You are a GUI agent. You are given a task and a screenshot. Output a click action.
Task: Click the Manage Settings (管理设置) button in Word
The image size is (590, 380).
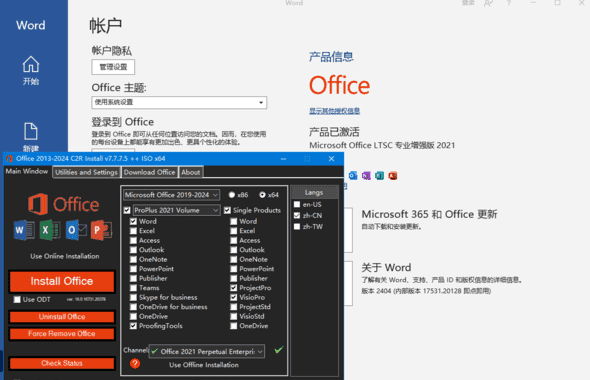coord(113,67)
